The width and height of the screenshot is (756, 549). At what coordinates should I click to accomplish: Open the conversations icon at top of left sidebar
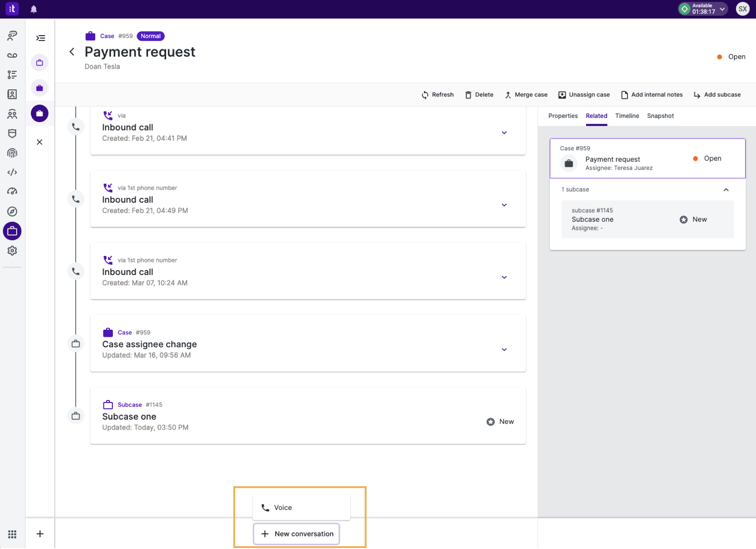tap(12, 35)
